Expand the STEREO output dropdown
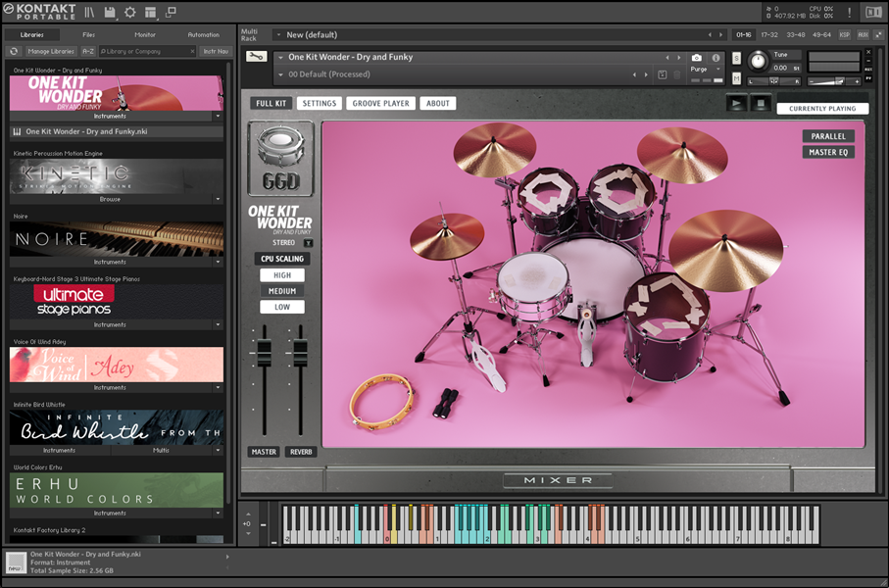The width and height of the screenshot is (889, 588). [x=308, y=243]
